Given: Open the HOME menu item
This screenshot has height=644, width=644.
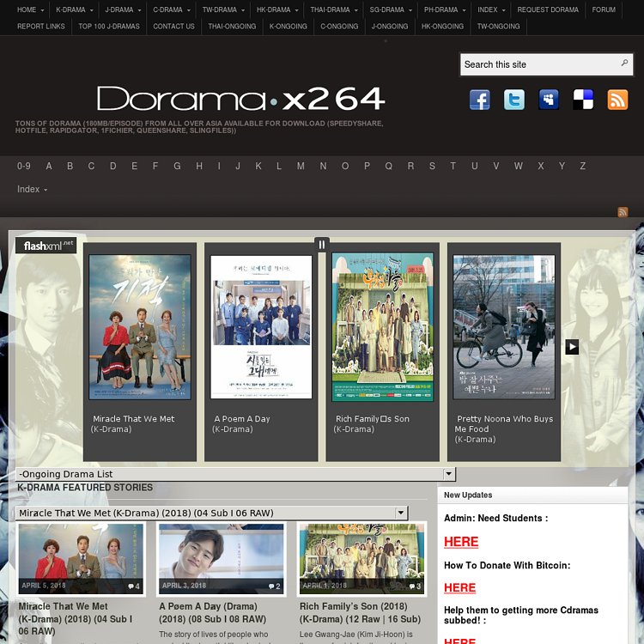Looking at the screenshot, I should 30,9.
